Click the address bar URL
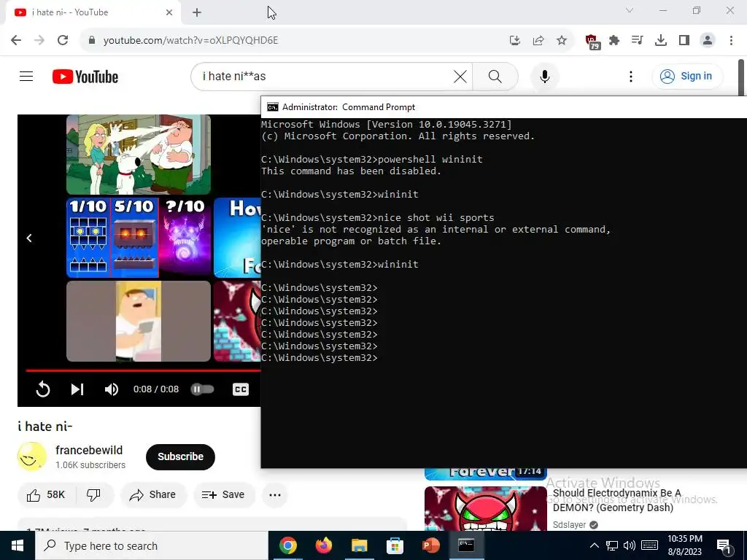 pyautogui.click(x=190, y=40)
